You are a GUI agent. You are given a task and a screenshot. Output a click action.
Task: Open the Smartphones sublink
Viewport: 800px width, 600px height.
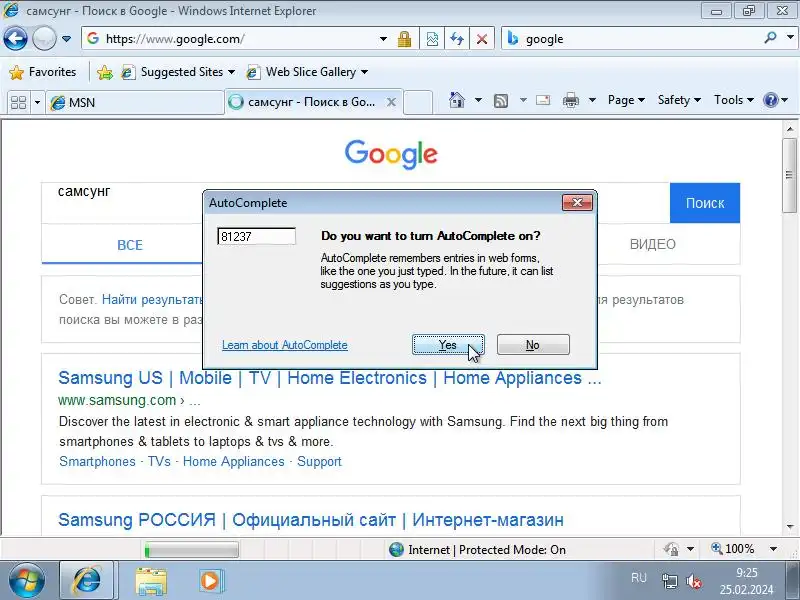[97, 462]
